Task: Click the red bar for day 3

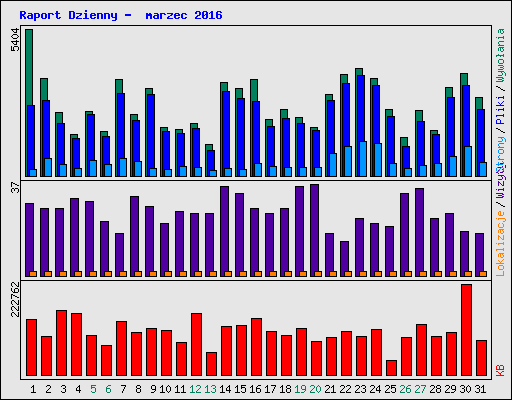Action: [61, 343]
